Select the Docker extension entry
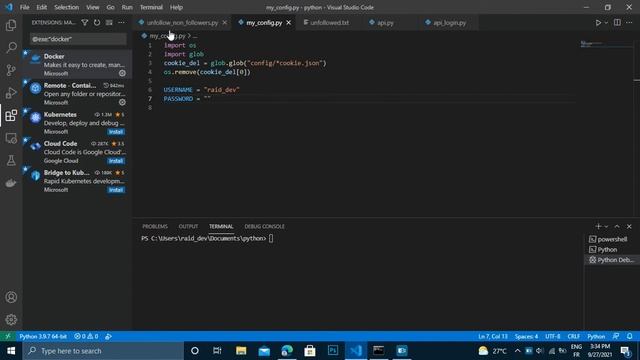 coord(77,64)
